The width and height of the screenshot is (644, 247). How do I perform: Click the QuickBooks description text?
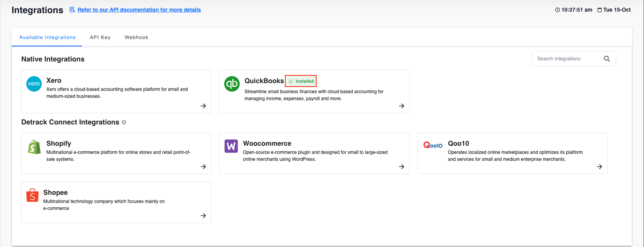(x=314, y=95)
